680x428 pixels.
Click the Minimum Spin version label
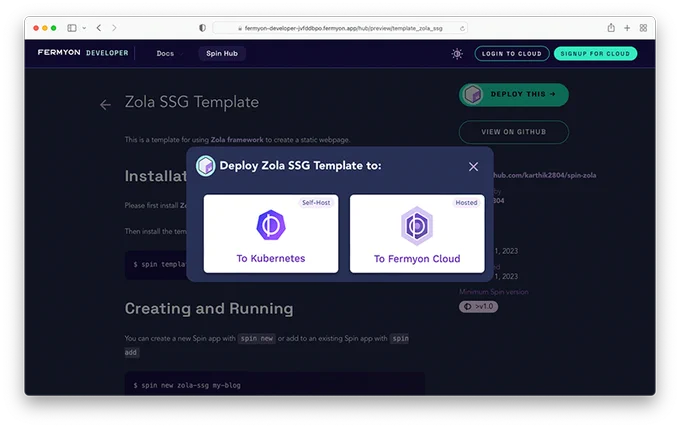tap(494, 292)
